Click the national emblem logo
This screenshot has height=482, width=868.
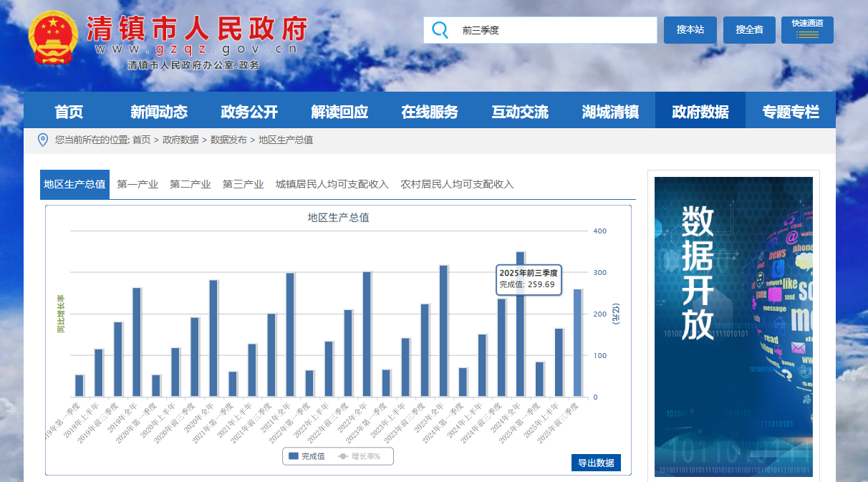(x=52, y=37)
